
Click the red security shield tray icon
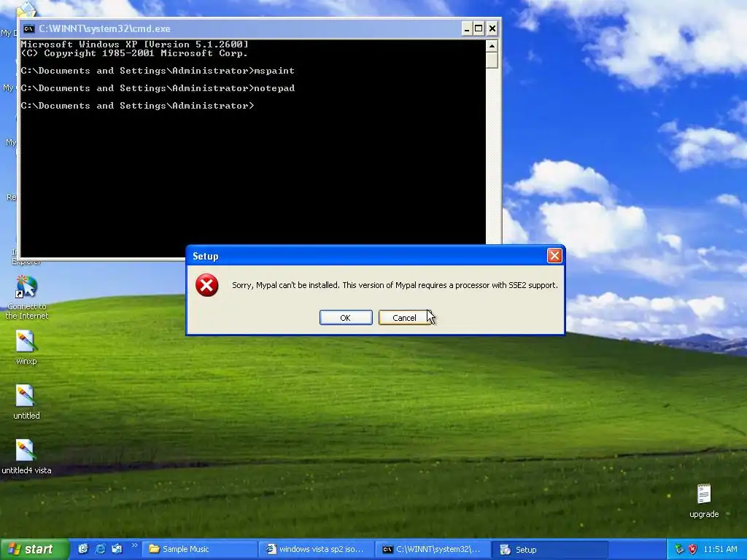click(692, 550)
